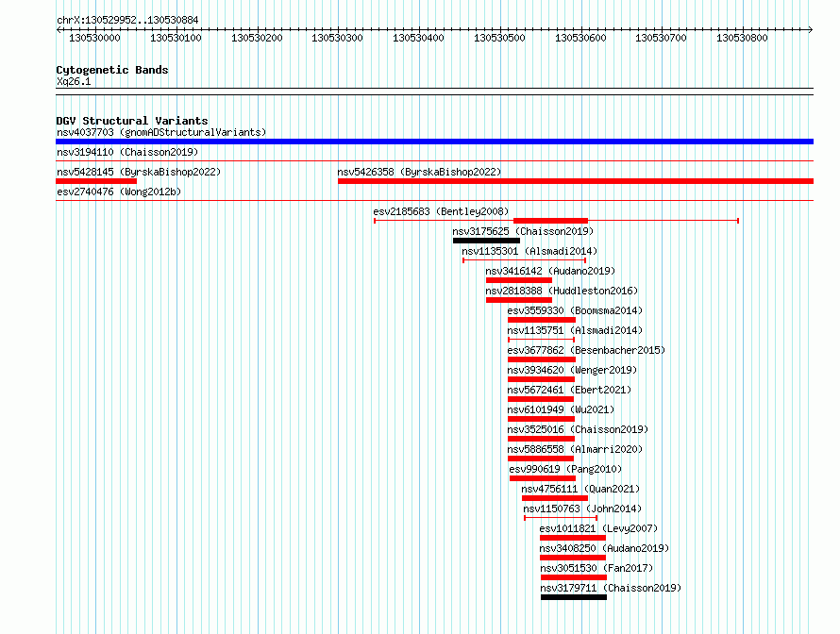Click nsv1150763 (John2014) label
840x634 pixels.
click(x=582, y=509)
